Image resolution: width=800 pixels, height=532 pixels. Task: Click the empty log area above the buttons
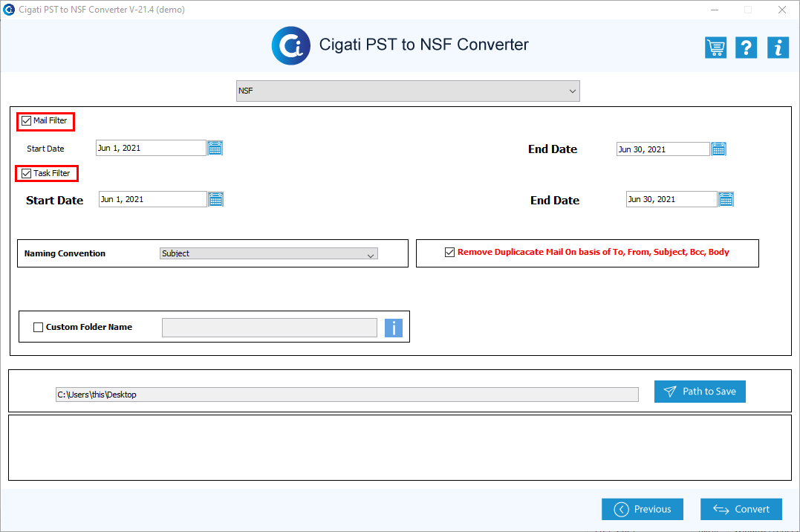coord(400,448)
